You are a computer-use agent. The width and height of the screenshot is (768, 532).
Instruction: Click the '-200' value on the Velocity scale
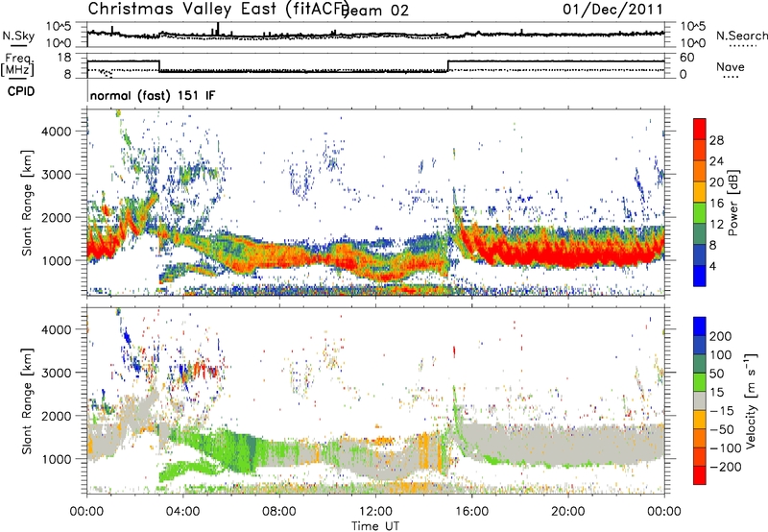[724, 467]
